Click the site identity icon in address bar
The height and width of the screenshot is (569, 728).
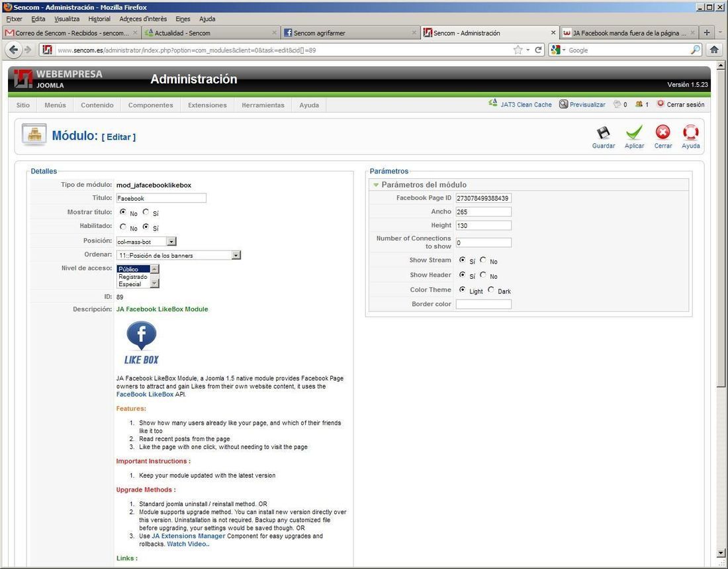point(47,50)
